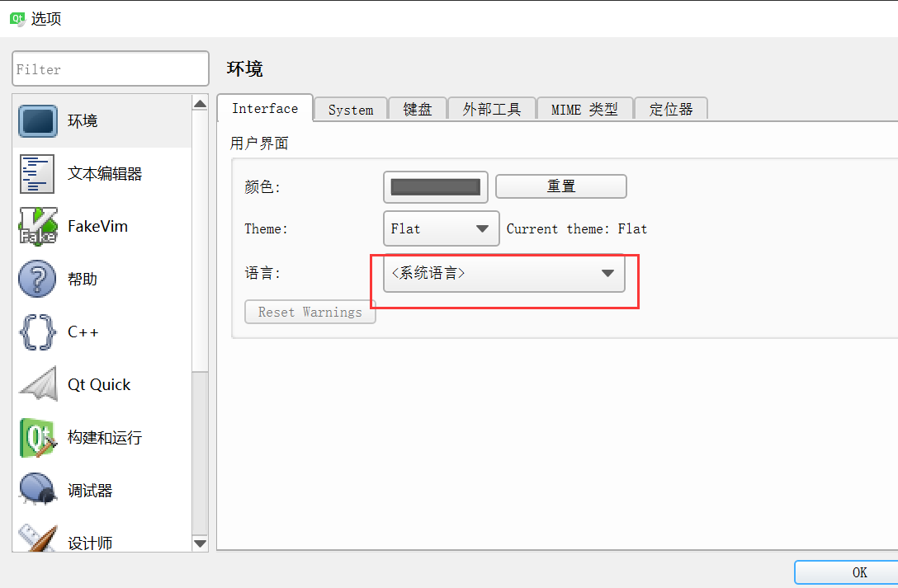
Task: Switch to the 键盘 tab
Action: point(418,109)
